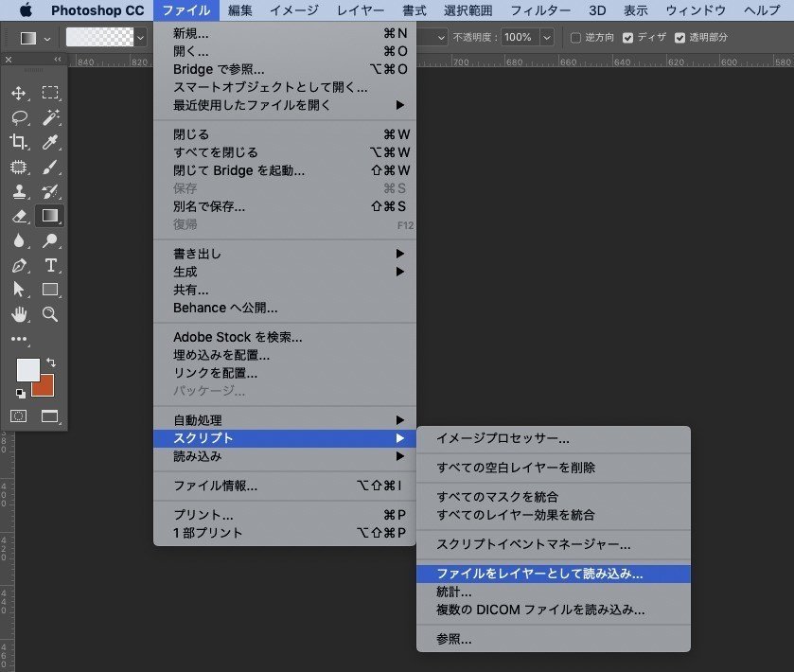Pick the background orange color swatch
794x672 pixels.
[x=44, y=387]
